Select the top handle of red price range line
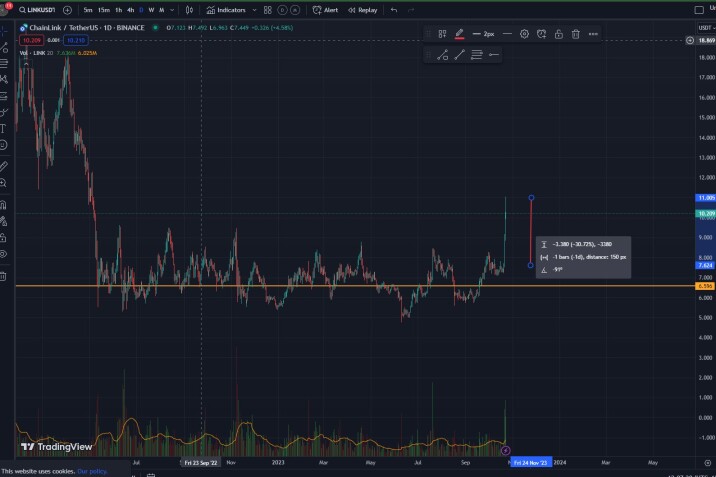Screen dimensions: 716x477 531,198
